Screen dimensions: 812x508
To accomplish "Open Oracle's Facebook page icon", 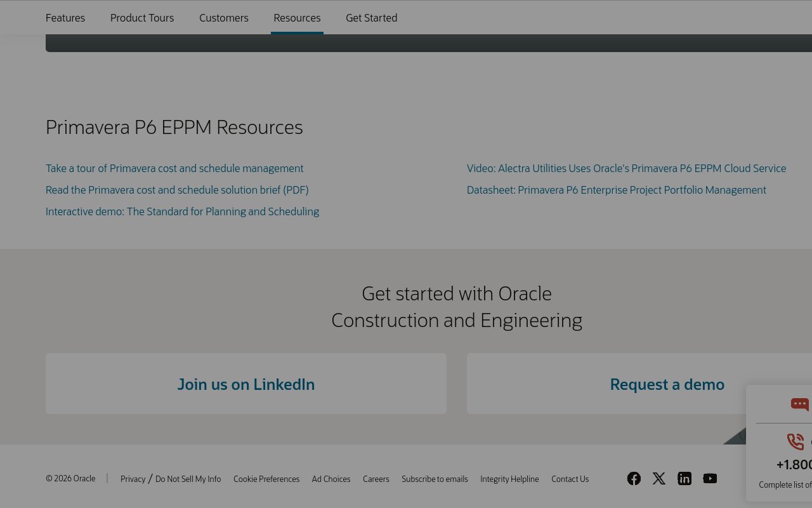I will [634, 479].
